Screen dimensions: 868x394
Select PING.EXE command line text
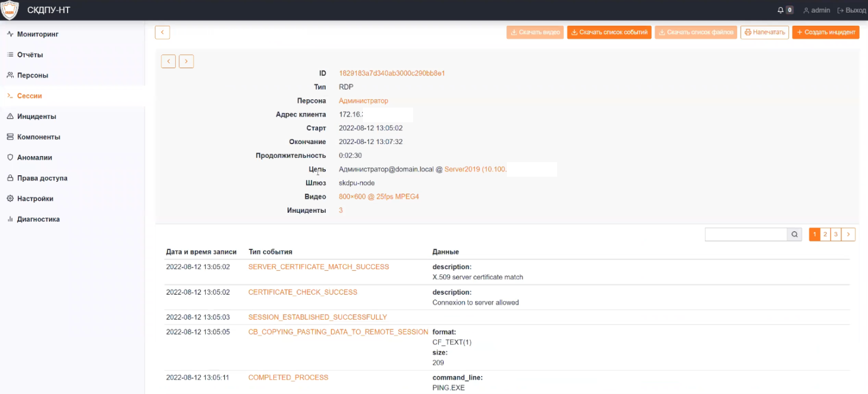448,388
